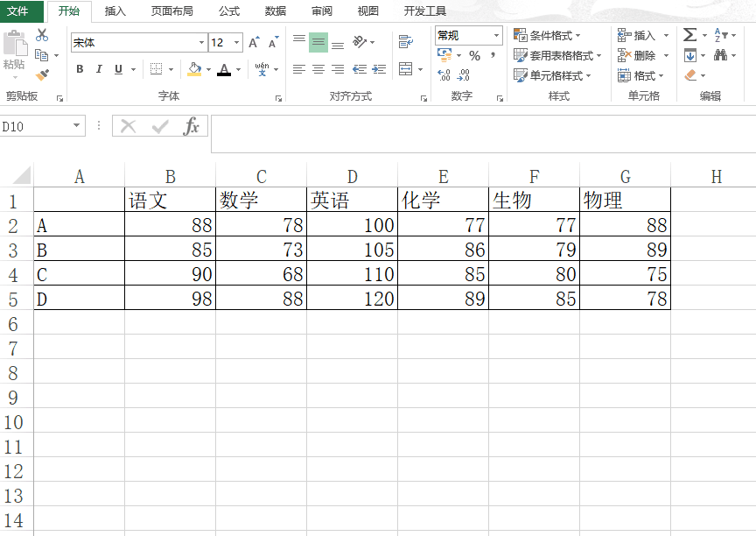Toggle Underline formatting
This screenshot has width=756, height=536.
point(119,69)
